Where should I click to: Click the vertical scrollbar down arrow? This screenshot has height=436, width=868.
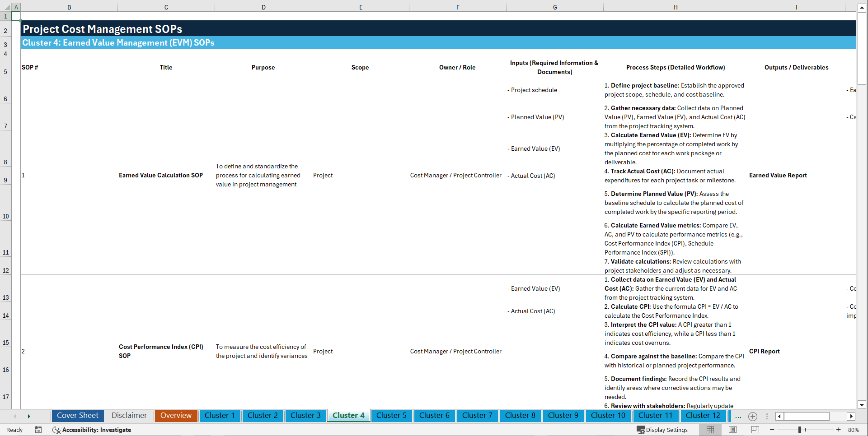pos(863,405)
